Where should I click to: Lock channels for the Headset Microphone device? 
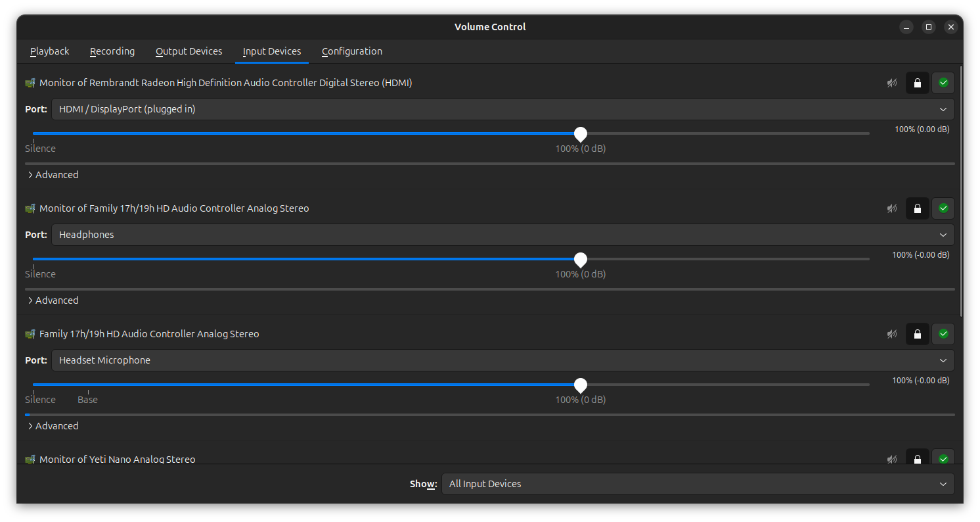coord(918,334)
